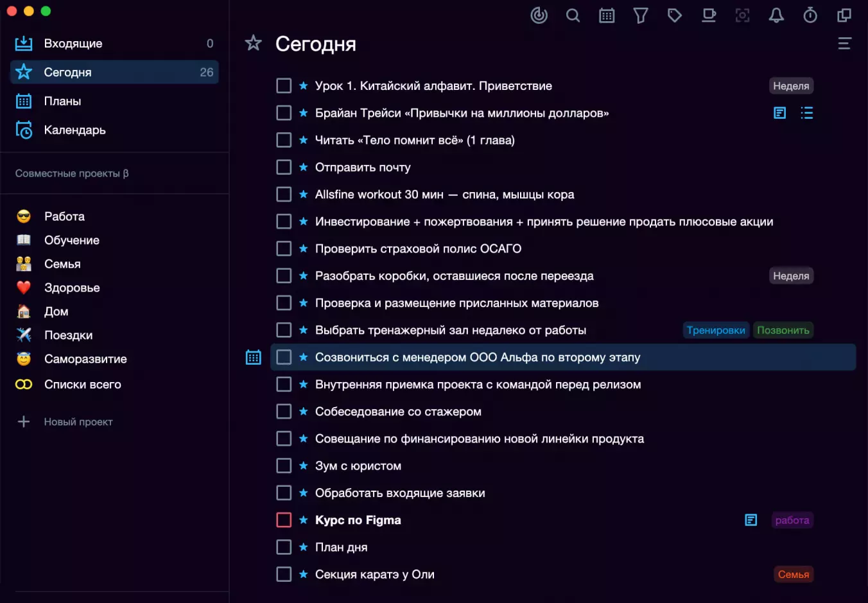Check off Собеседование со стажером
Screen dimensions: 868x603
(284, 412)
